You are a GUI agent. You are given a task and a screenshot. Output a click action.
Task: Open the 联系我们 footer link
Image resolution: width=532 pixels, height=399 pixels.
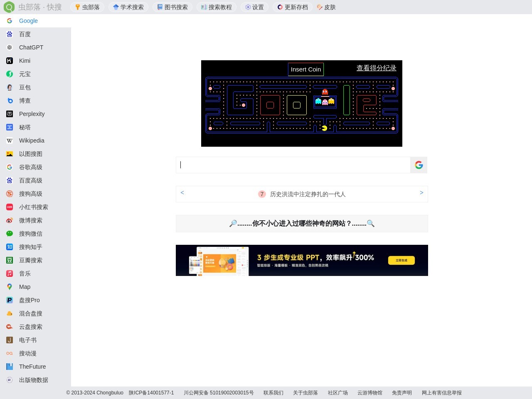click(x=273, y=393)
